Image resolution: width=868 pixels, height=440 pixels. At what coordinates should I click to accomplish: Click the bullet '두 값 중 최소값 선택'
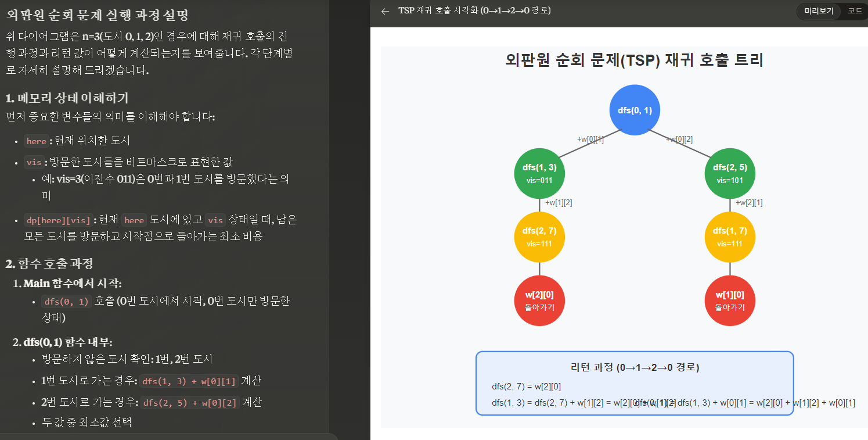[87, 422]
